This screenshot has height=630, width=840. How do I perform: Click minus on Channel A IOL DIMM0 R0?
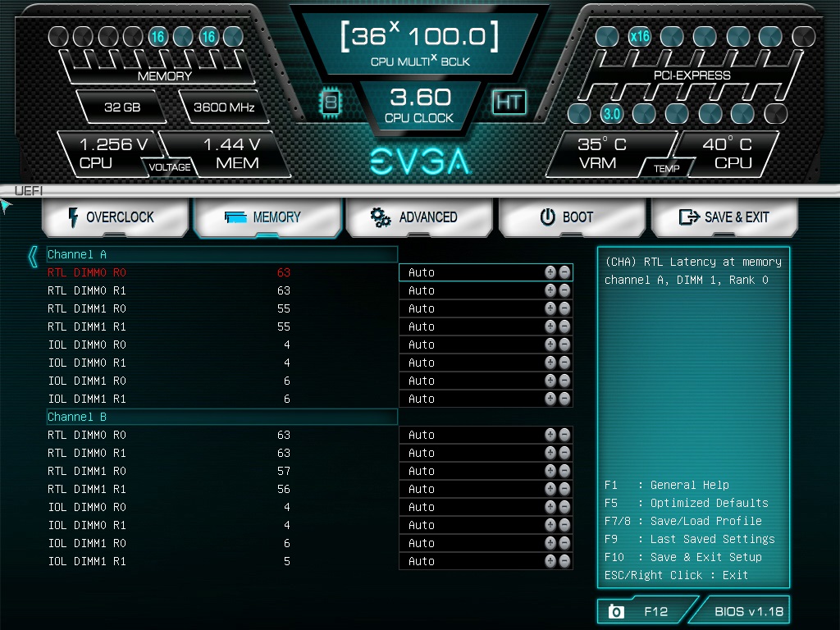(564, 345)
